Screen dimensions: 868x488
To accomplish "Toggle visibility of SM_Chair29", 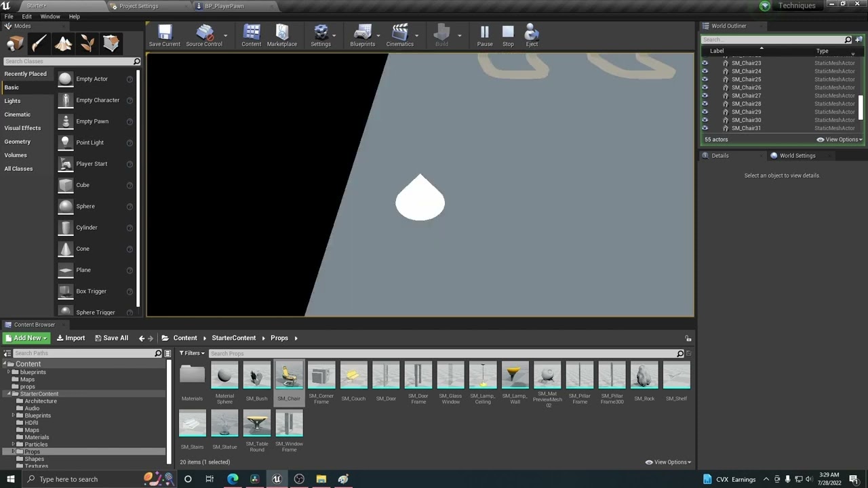I will [705, 112].
